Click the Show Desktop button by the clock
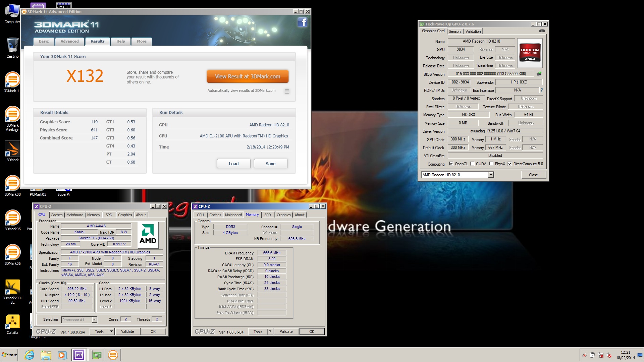 point(640,355)
